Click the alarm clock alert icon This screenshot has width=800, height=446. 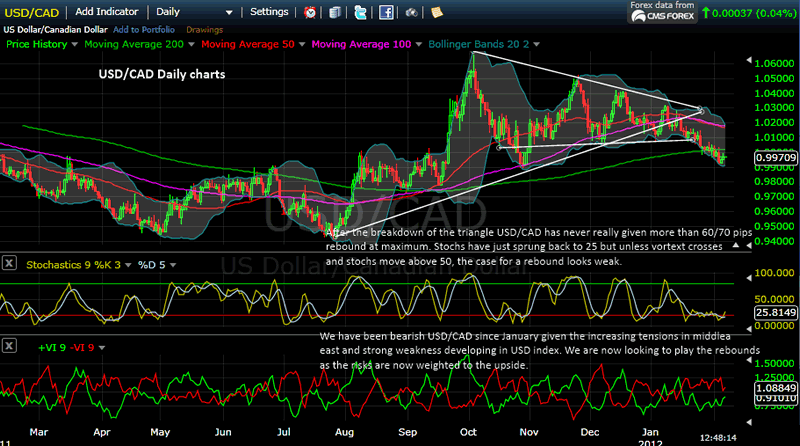click(309, 13)
